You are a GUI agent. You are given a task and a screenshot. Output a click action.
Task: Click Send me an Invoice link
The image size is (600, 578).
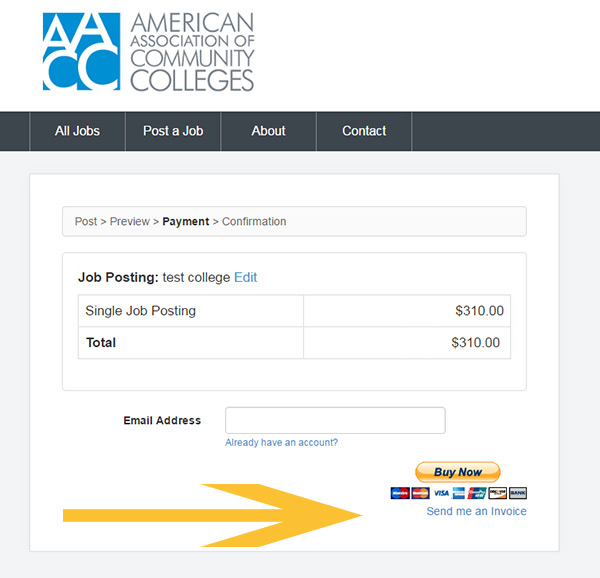(476, 511)
